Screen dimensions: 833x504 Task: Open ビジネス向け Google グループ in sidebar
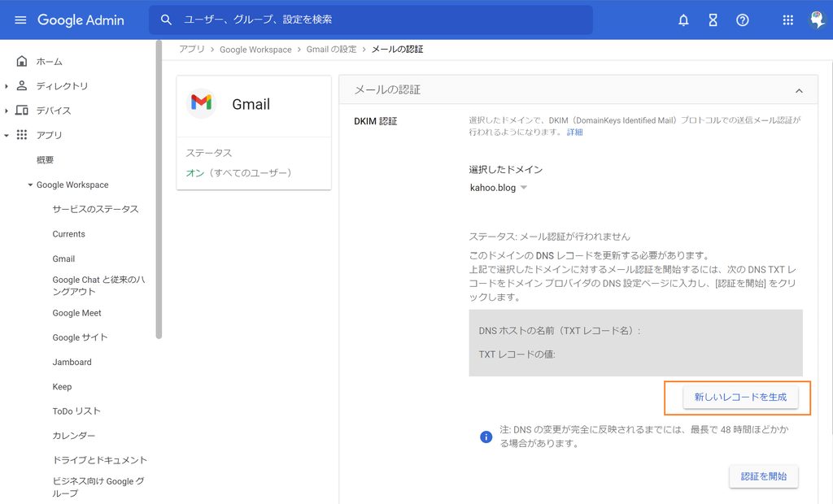click(98, 487)
